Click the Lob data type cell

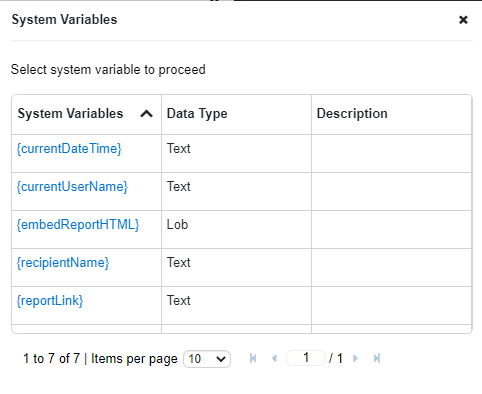(236, 229)
